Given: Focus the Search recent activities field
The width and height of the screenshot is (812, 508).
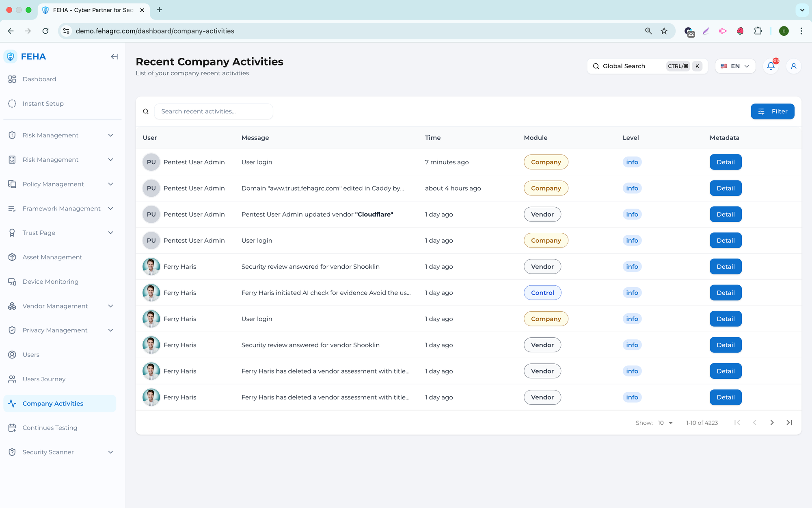Looking at the screenshot, I should [x=214, y=111].
